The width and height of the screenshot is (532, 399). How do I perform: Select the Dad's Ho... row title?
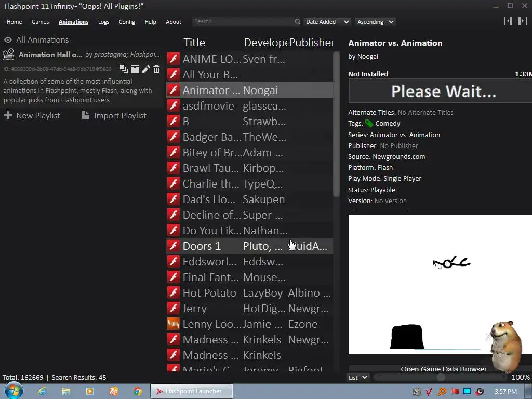point(209,199)
